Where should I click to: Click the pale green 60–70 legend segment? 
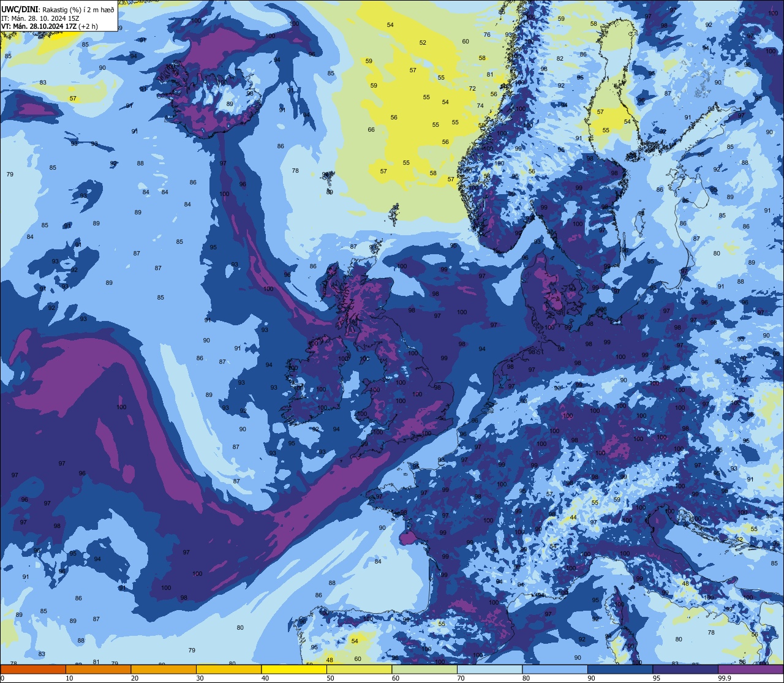[424, 669]
